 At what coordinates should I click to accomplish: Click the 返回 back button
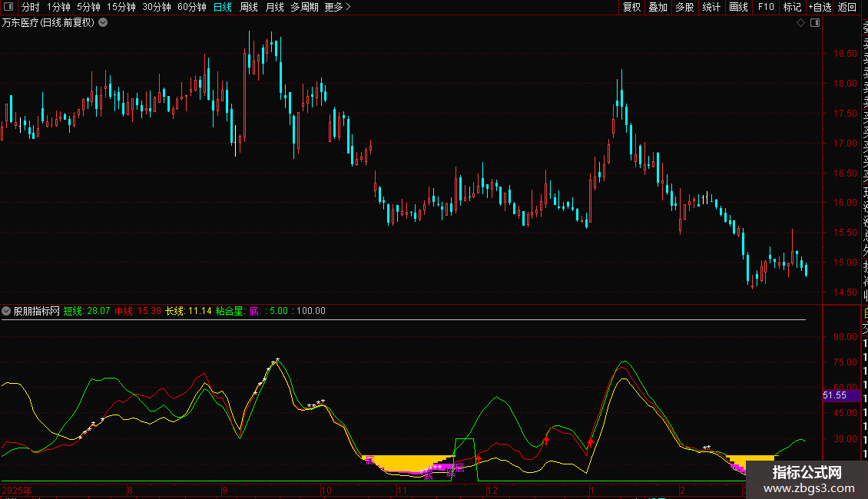click(847, 8)
